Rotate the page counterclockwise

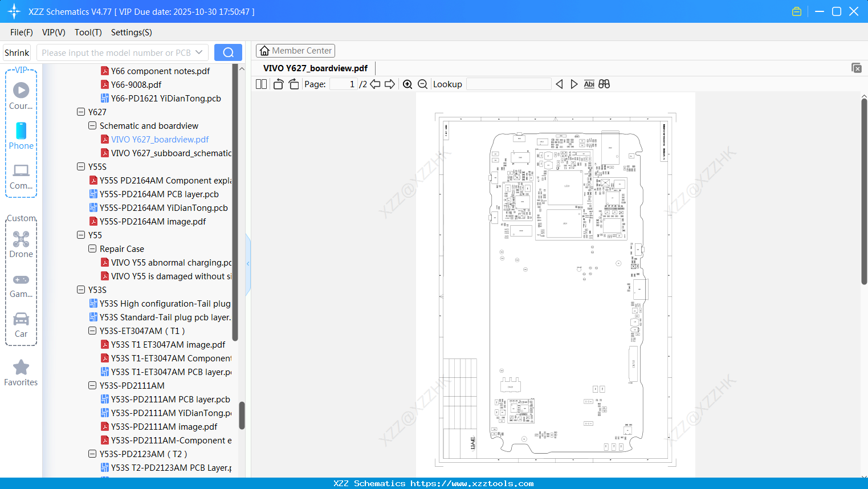[x=278, y=84]
